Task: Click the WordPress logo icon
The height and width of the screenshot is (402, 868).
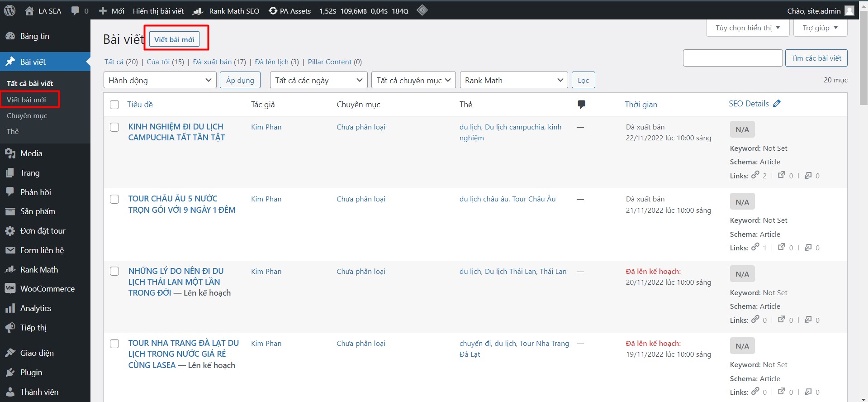Action: [x=9, y=10]
